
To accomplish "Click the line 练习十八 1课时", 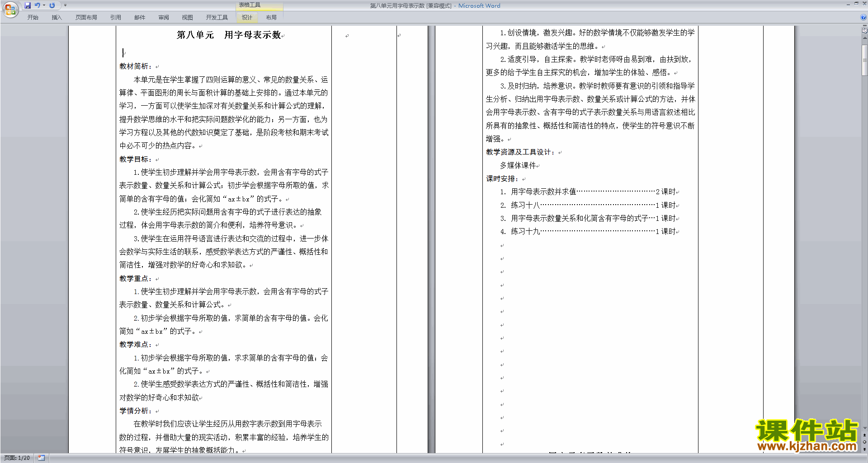I will [x=588, y=205].
